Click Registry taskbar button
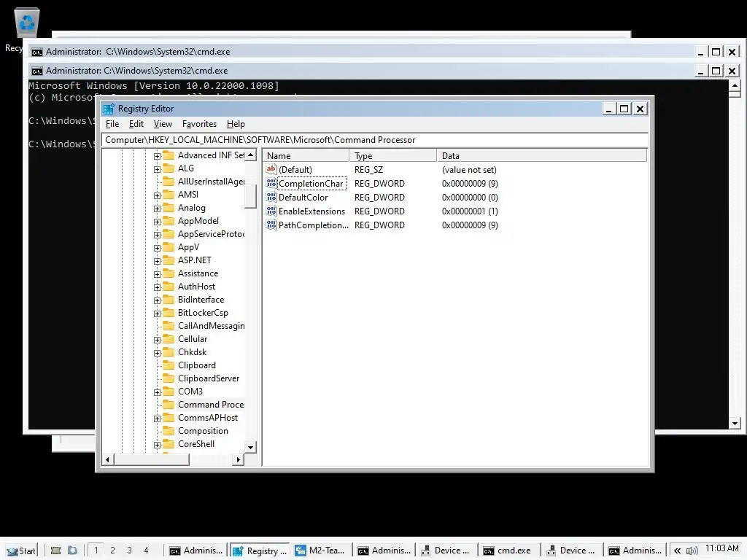Viewport: 747px width, 560px height. click(x=259, y=551)
